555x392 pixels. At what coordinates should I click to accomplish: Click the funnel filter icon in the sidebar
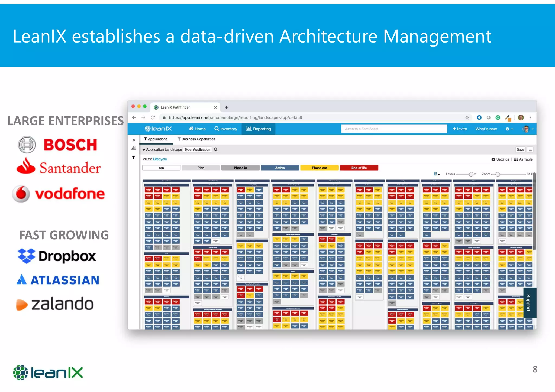[x=133, y=158]
